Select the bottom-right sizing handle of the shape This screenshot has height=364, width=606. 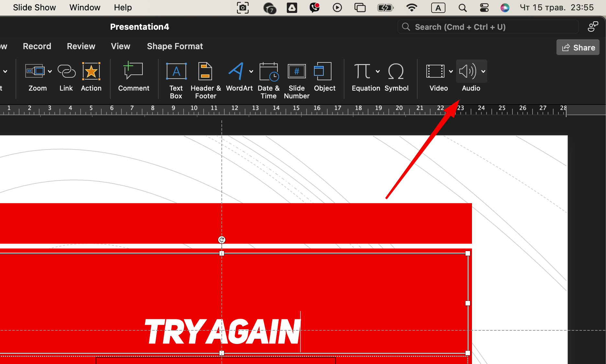point(468,353)
